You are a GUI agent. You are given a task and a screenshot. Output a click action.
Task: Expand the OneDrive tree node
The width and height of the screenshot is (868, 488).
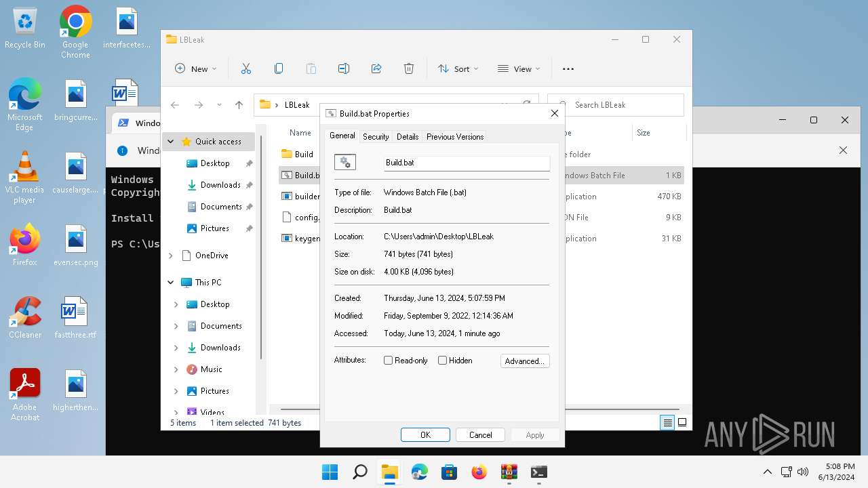(x=171, y=256)
